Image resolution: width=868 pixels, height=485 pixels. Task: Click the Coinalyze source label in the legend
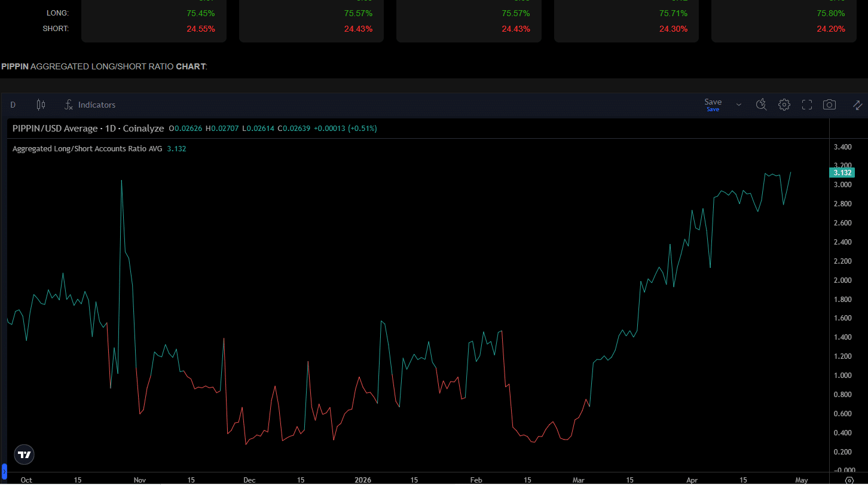coord(143,129)
